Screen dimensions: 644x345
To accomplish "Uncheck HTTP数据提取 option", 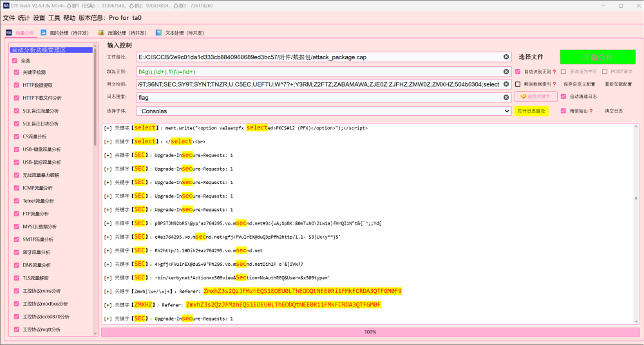I will point(17,85).
